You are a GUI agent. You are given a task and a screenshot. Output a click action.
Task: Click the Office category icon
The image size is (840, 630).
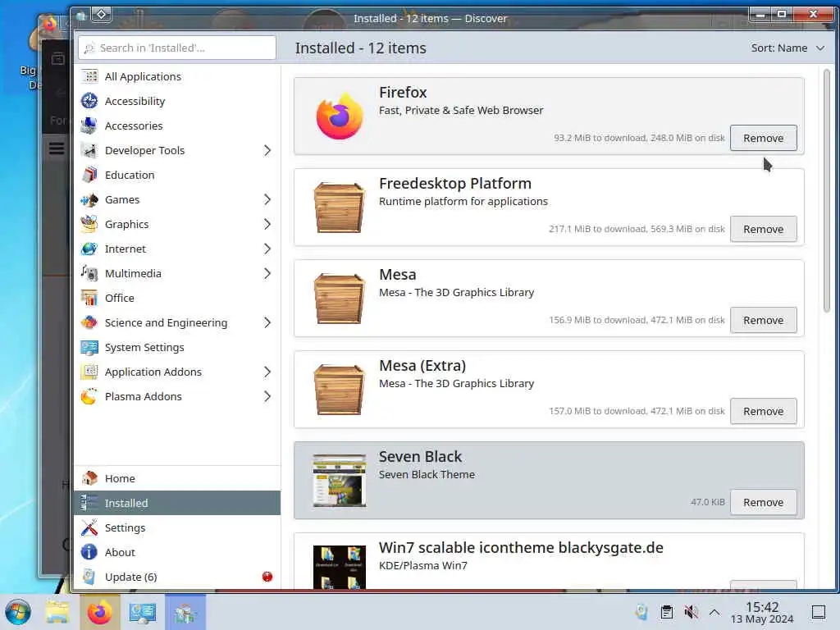(89, 299)
